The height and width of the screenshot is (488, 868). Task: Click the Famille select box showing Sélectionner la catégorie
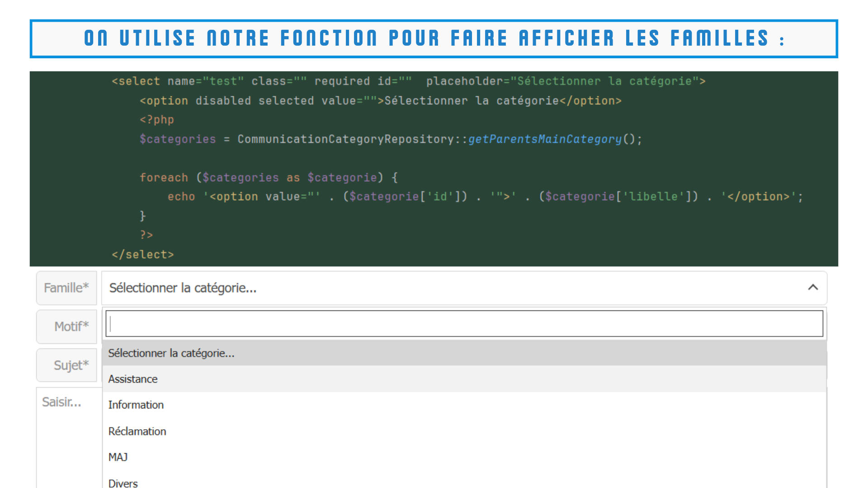[x=452, y=288]
